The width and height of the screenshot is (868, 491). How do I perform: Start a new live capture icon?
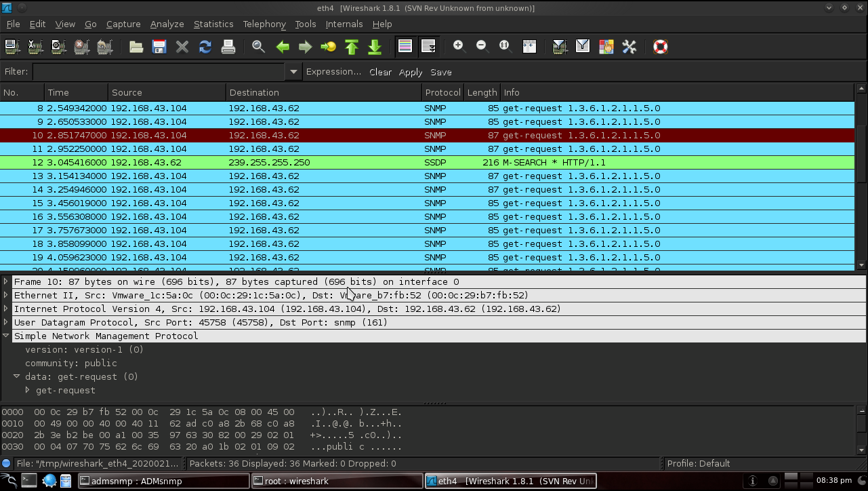point(58,47)
